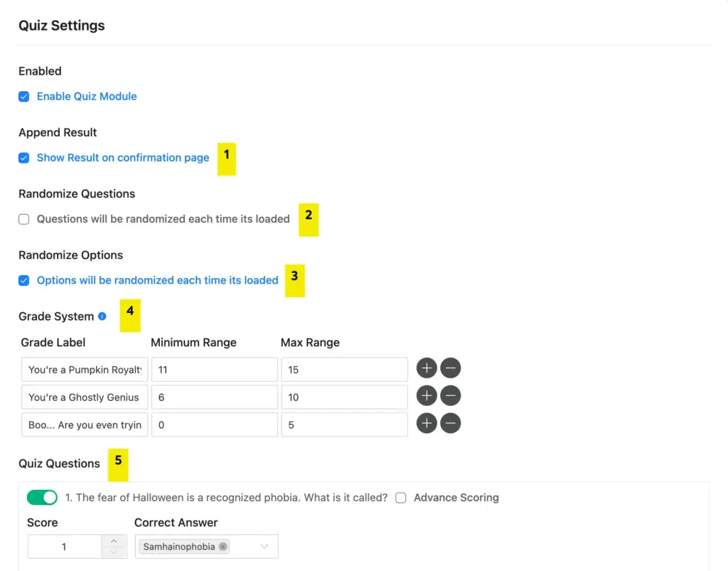Click the Max Range field showing 5
Image resolution: width=728 pixels, height=571 pixels.
click(344, 423)
